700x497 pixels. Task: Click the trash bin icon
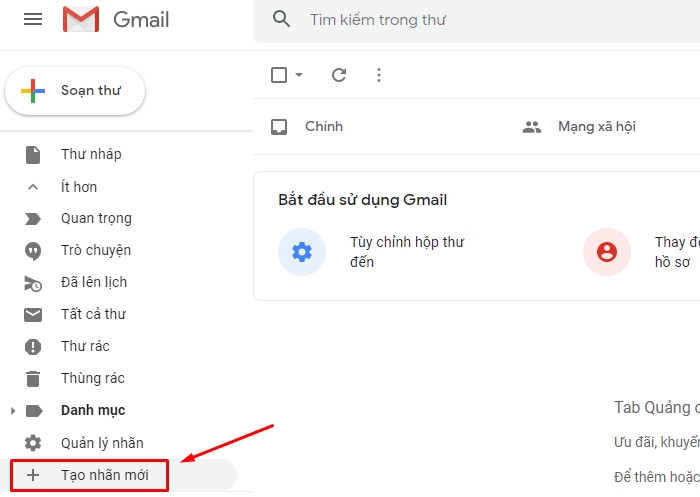pos(33,379)
